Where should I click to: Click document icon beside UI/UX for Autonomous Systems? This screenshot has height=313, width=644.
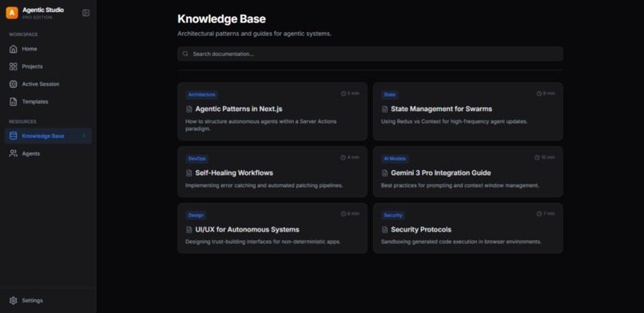189,230
